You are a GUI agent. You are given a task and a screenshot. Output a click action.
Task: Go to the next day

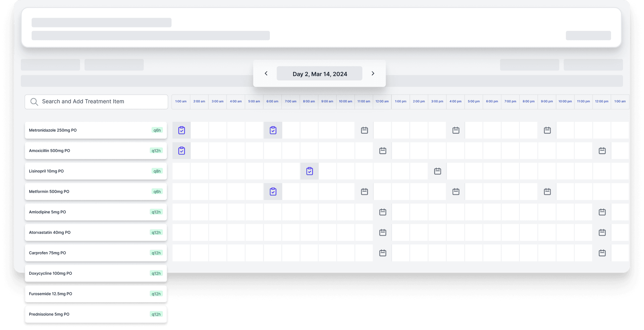[x=373, y=73]
